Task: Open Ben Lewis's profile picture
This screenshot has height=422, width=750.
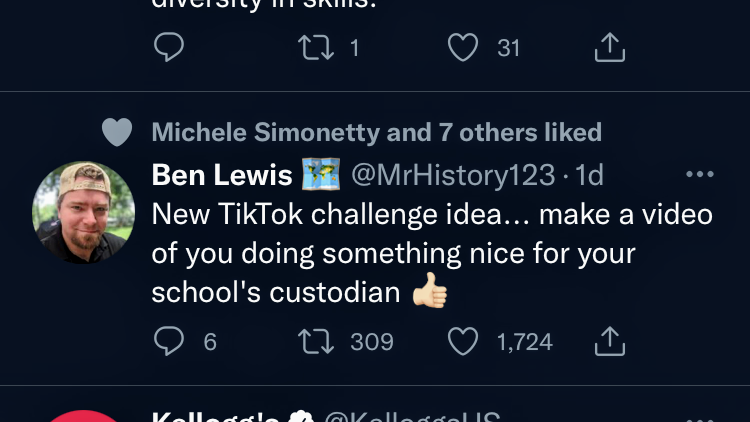Action: click(x=83, y=212)
